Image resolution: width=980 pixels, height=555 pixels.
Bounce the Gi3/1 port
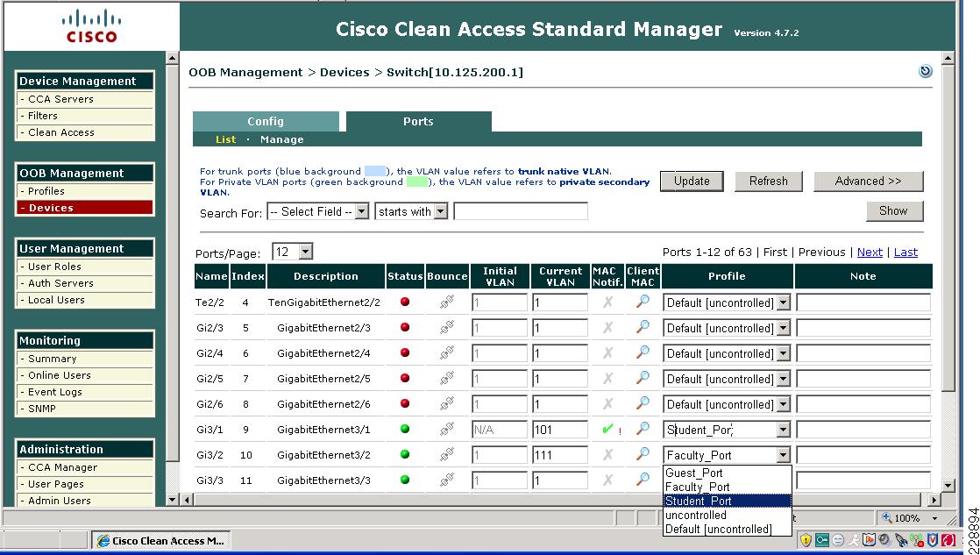(x=447, y=430)
